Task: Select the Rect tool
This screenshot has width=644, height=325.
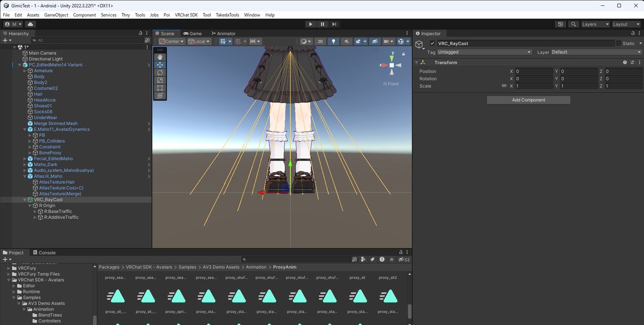Action: [x=160, y=88]
